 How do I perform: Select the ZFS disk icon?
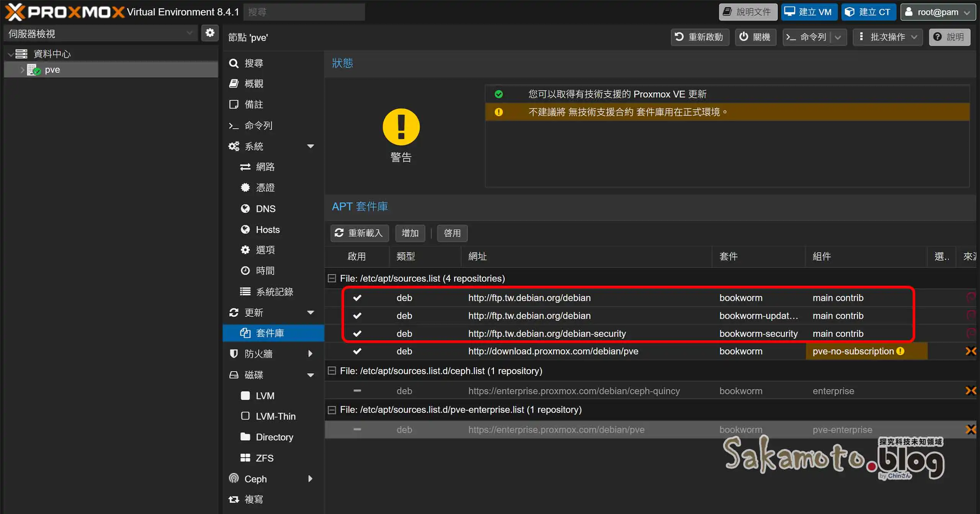(x=245, y=457)
